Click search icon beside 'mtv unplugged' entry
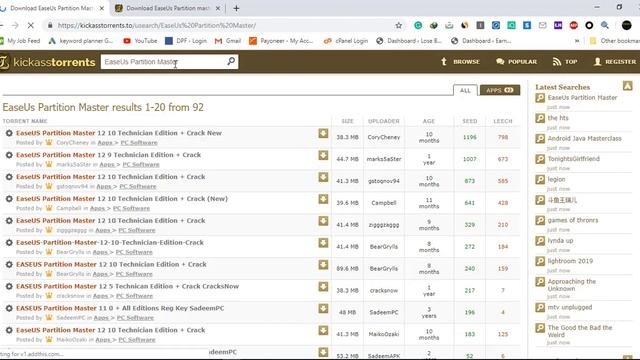The image size is (640, 360). (x=540, y=307)
